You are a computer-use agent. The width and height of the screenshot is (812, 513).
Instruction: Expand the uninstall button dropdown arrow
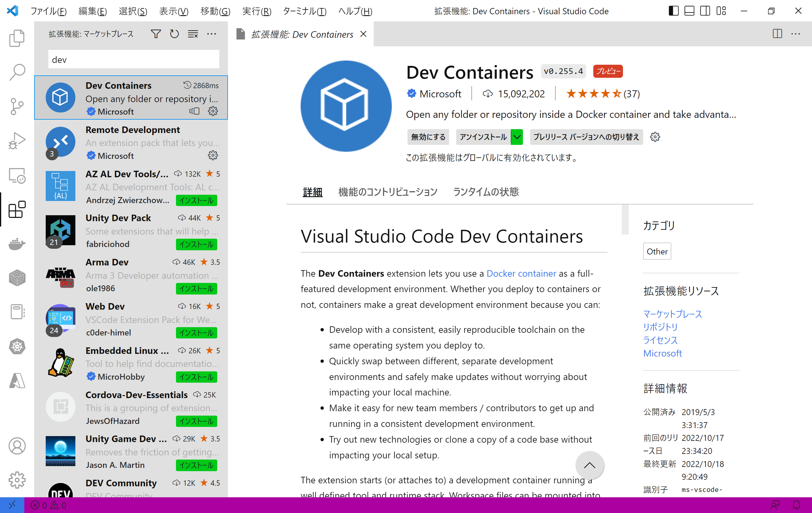[x=517, y=137]
